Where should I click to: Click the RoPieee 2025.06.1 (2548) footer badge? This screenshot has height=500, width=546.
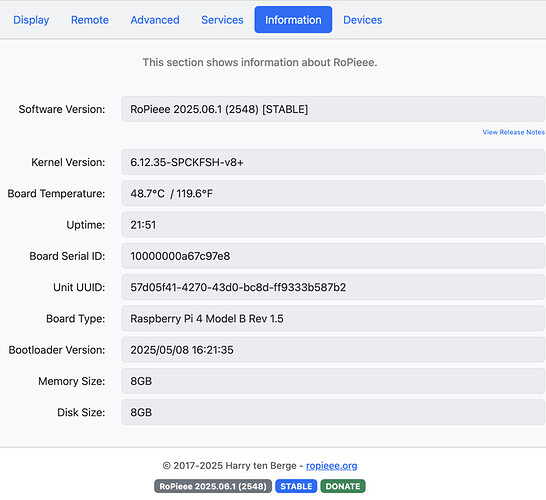tap(213, 486)
